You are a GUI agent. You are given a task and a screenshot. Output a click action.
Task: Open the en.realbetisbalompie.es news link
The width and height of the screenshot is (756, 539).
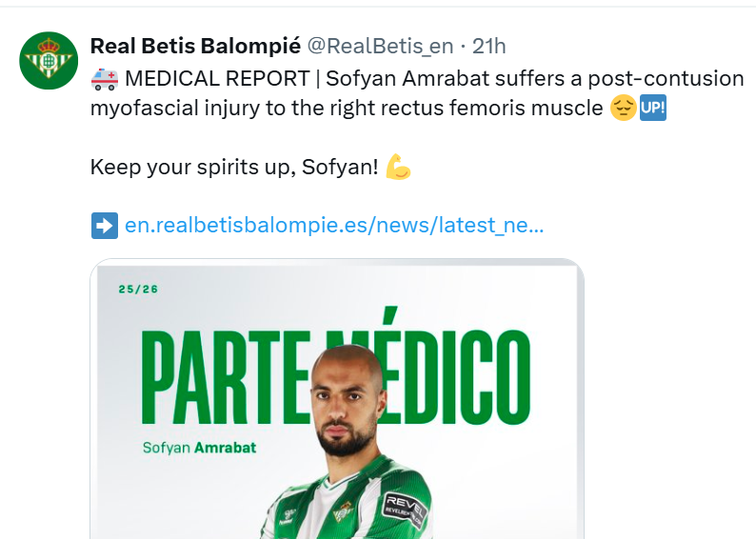(334, 226)
